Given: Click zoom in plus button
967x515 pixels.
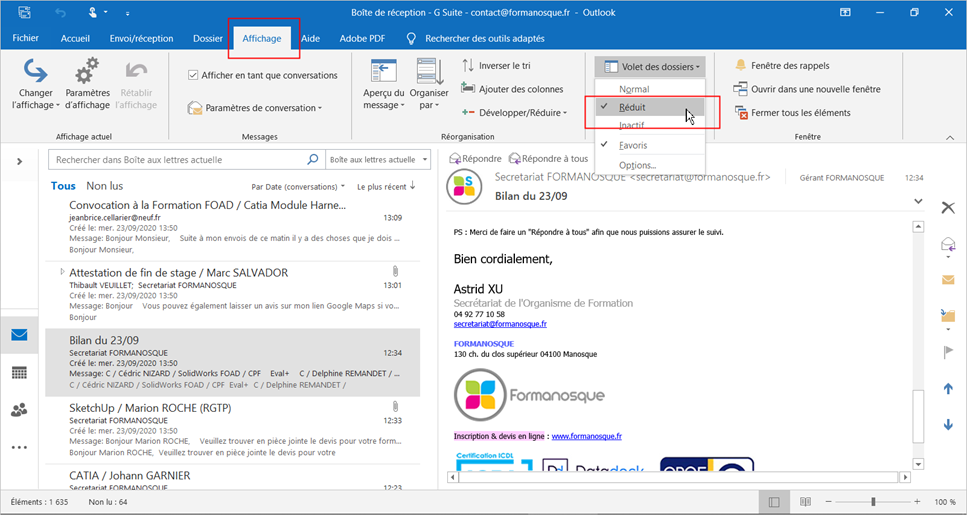Looking at the screenshot, I should click(917, 502).
